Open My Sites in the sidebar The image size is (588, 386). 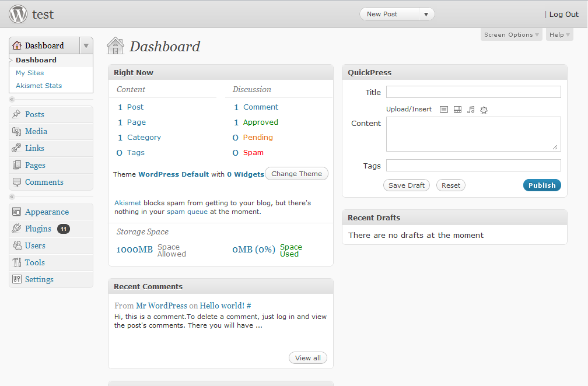click(30, 73)
